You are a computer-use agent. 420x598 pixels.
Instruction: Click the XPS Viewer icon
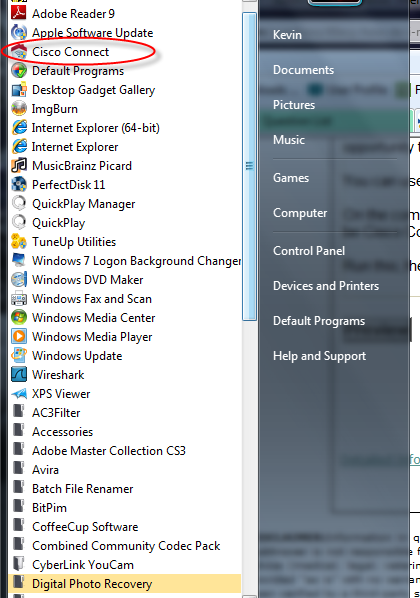[x=18, y=394]
